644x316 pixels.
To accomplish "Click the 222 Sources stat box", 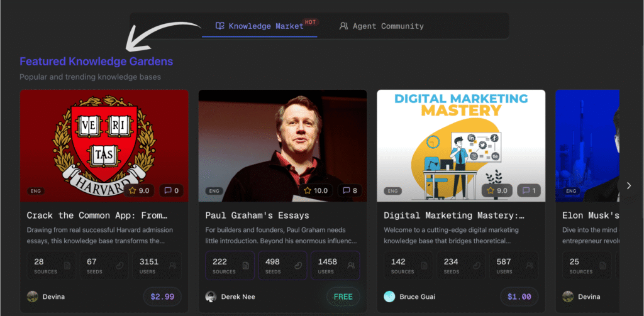I will [230, 266].
